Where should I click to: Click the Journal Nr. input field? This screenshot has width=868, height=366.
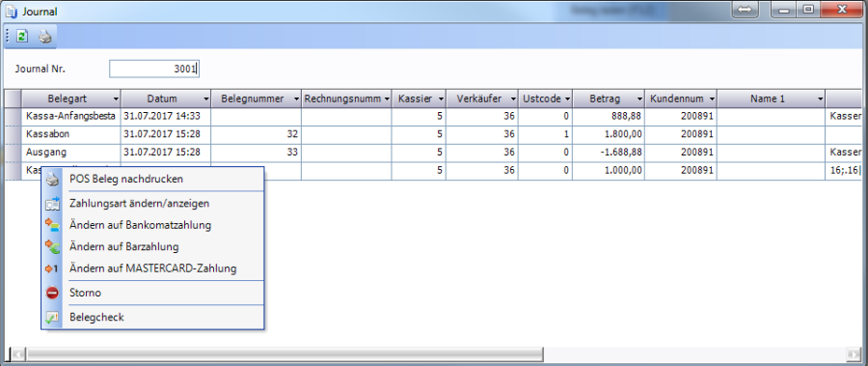click(x=154, y=70)
